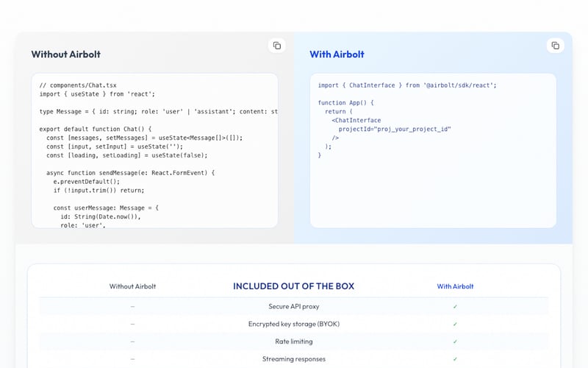Click the 'type Message' definition line
Image resolution: width=588 pixels, height=368 pixels.
159,112
